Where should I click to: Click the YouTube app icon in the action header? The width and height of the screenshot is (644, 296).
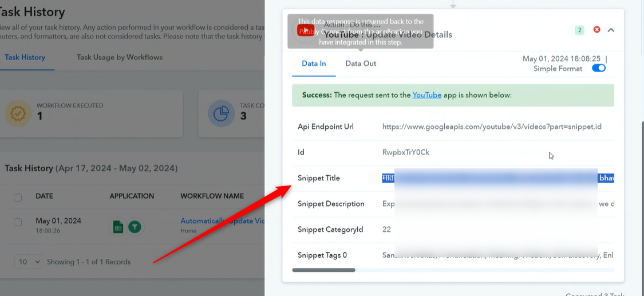point(306,30)
